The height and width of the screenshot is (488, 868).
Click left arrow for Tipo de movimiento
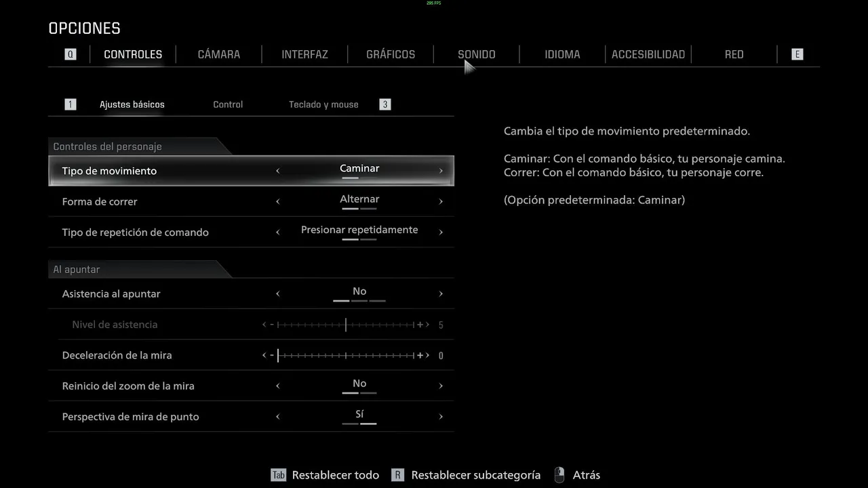[278, 171]
